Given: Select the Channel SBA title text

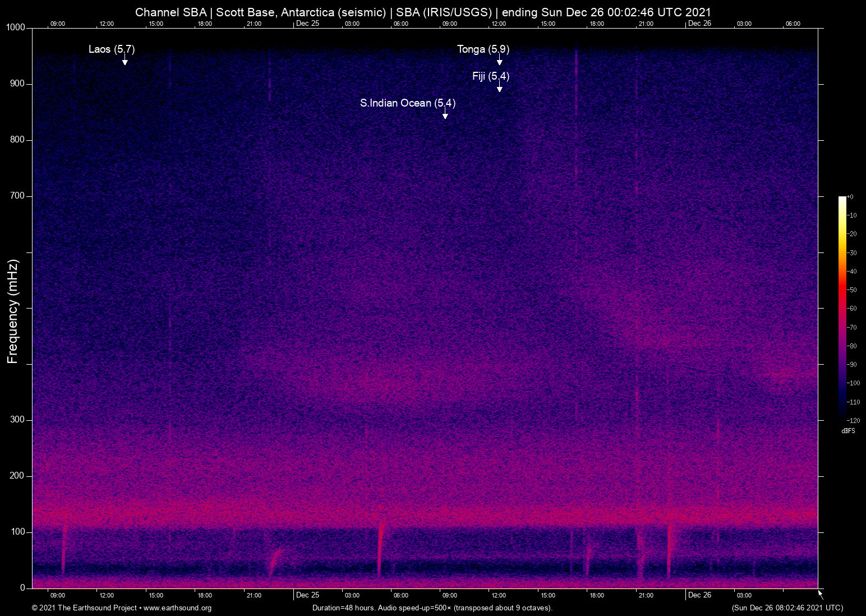Looking at the screenshot, I should coord(171,12).
